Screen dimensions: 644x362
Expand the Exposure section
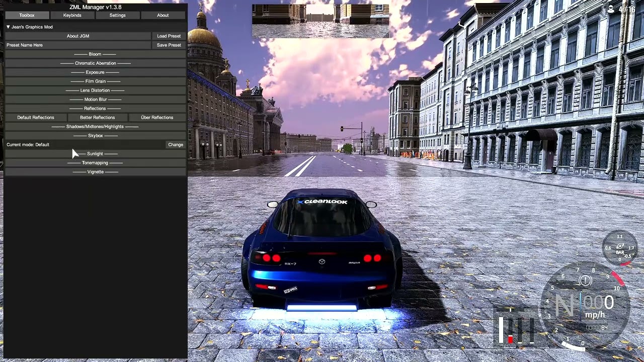(x=95, y=72)
